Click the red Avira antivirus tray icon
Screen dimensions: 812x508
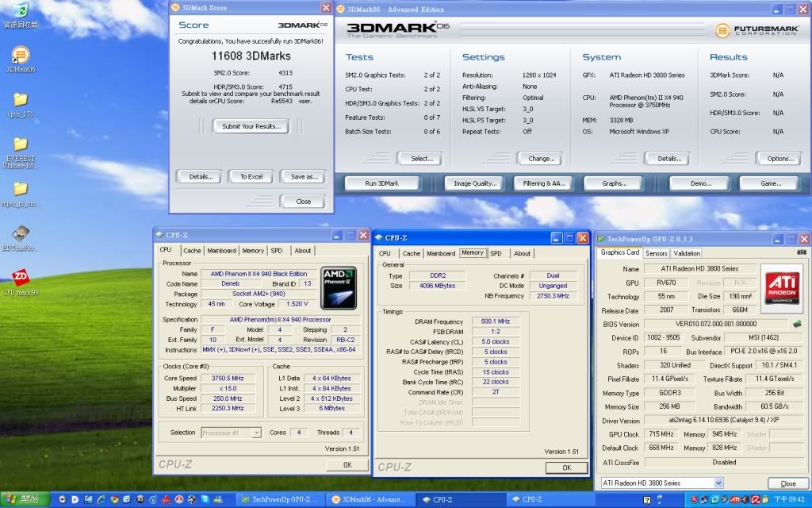tap(755, 500)
